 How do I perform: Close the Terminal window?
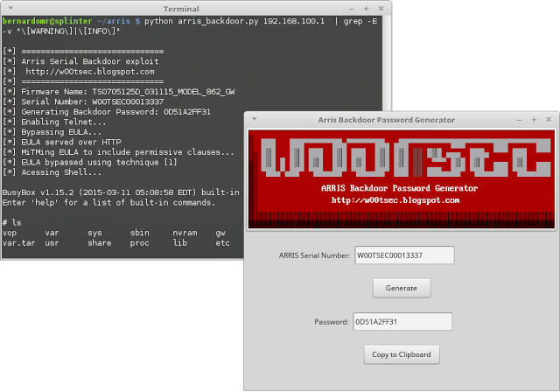381,9
